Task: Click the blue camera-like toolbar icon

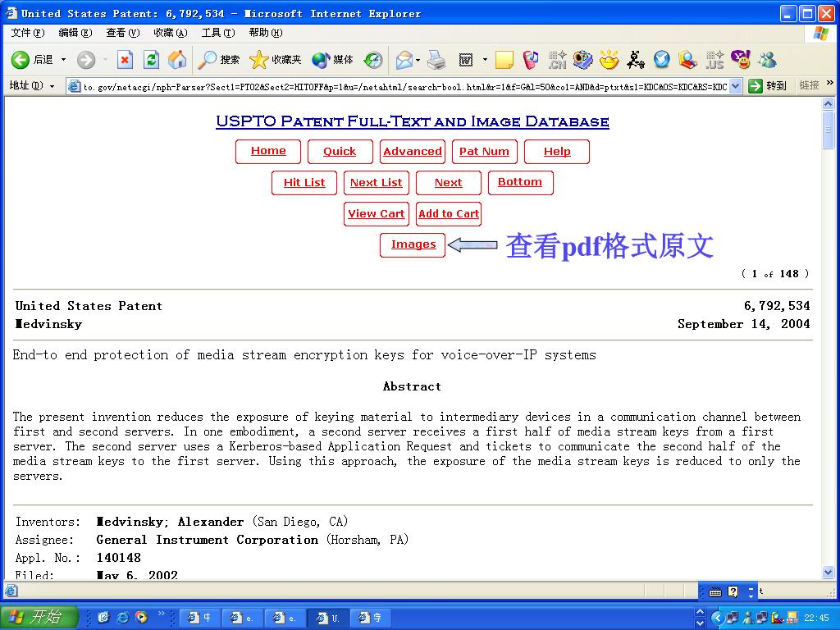Action: click(x=583, y=59)
